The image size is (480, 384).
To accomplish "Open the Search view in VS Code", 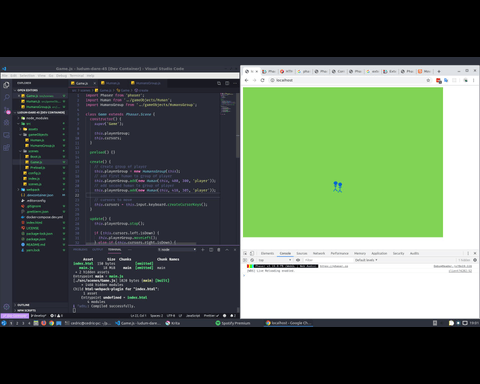I will coord(6,97).
